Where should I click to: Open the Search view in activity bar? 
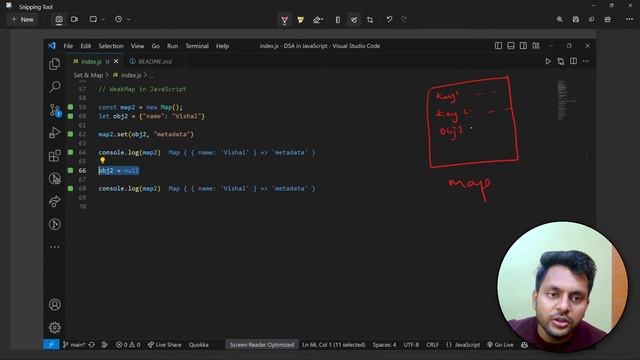click(55, 87)
